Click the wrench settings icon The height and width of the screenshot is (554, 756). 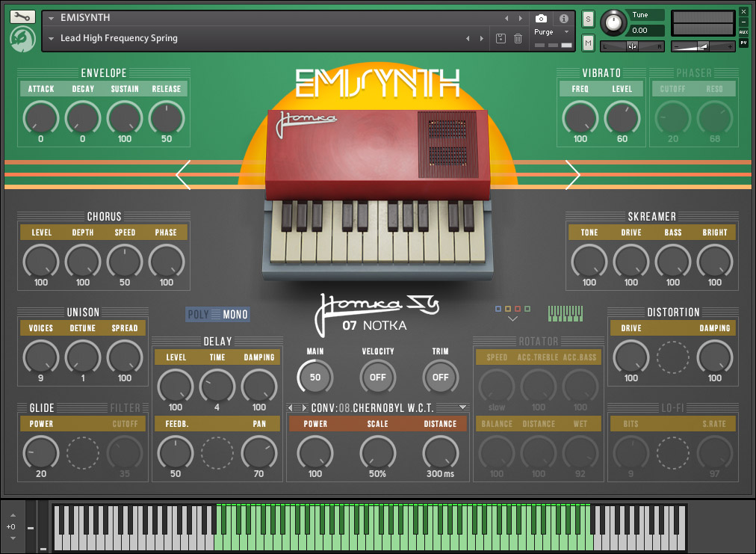(x=22, y=16)
